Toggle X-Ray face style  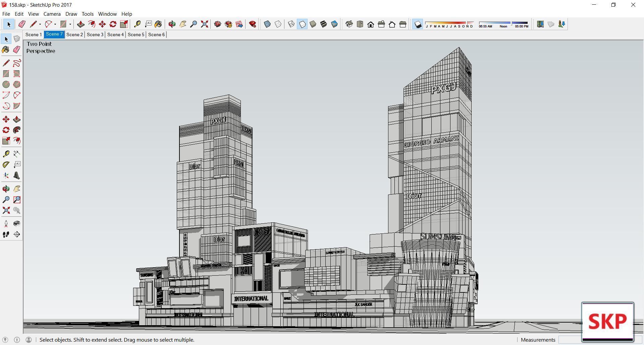click(267, 24)
